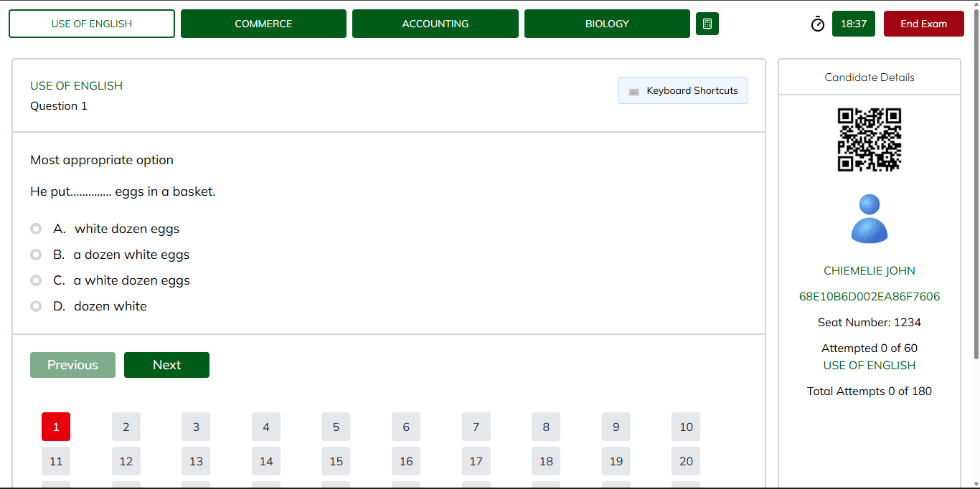Choose option B a dozen white eggs
This screenshot has width=980, height=489.
pyautogui.click(x=36, y=255)
